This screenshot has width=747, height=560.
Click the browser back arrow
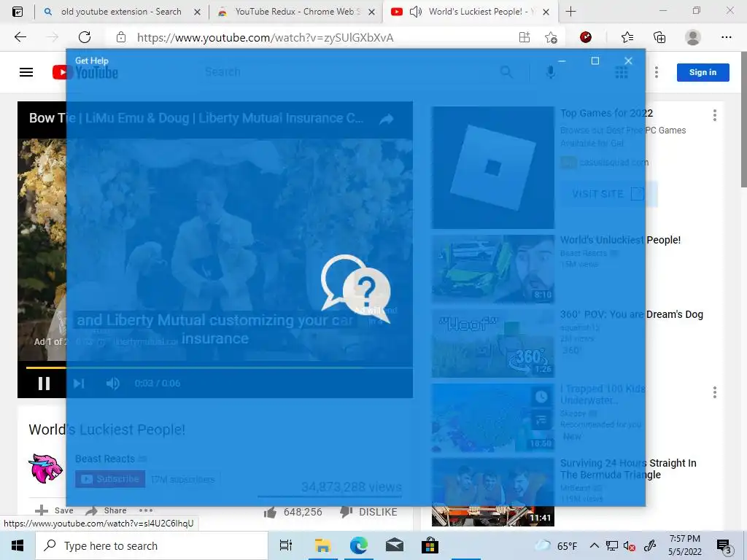click(x=20, y=37)
